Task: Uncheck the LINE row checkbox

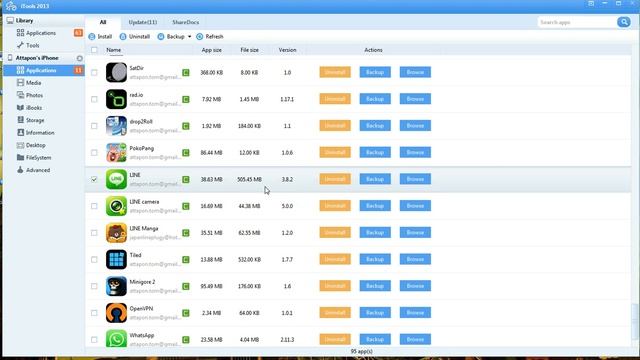Action: pyautogui.click(x=94, y=179)
